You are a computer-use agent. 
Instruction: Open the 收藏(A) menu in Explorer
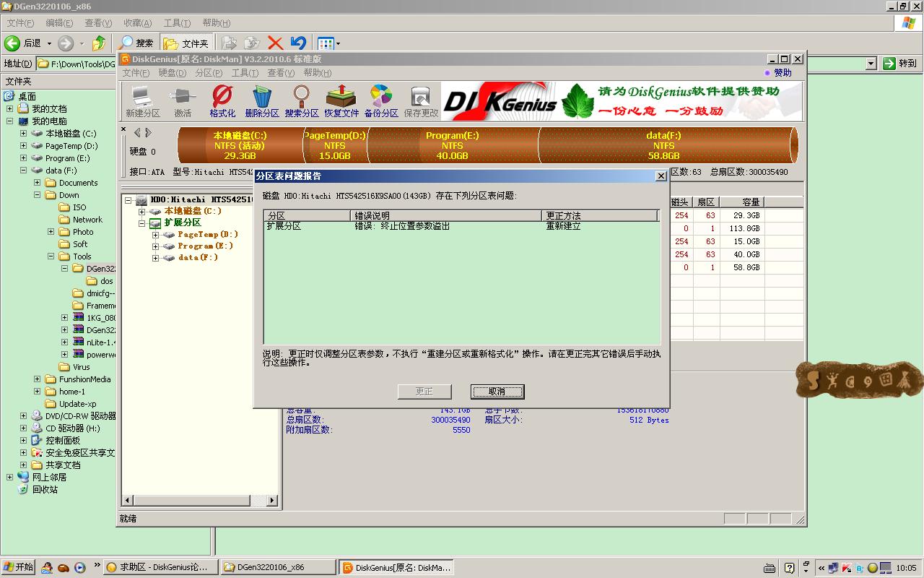click(137, 23)
